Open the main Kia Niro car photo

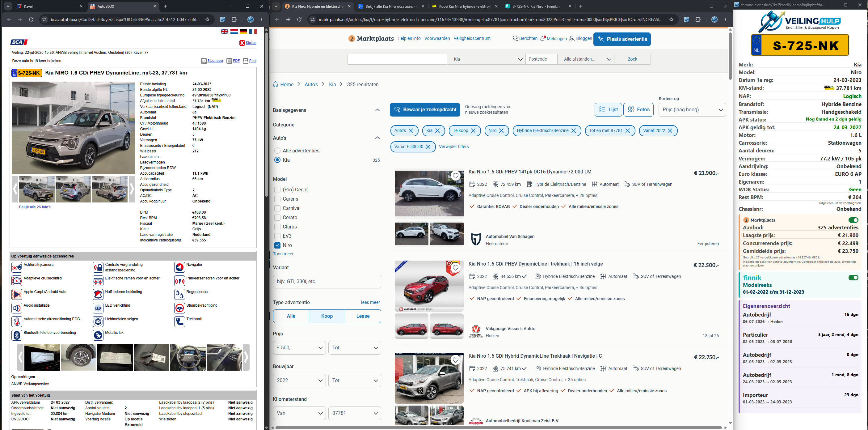74,128
